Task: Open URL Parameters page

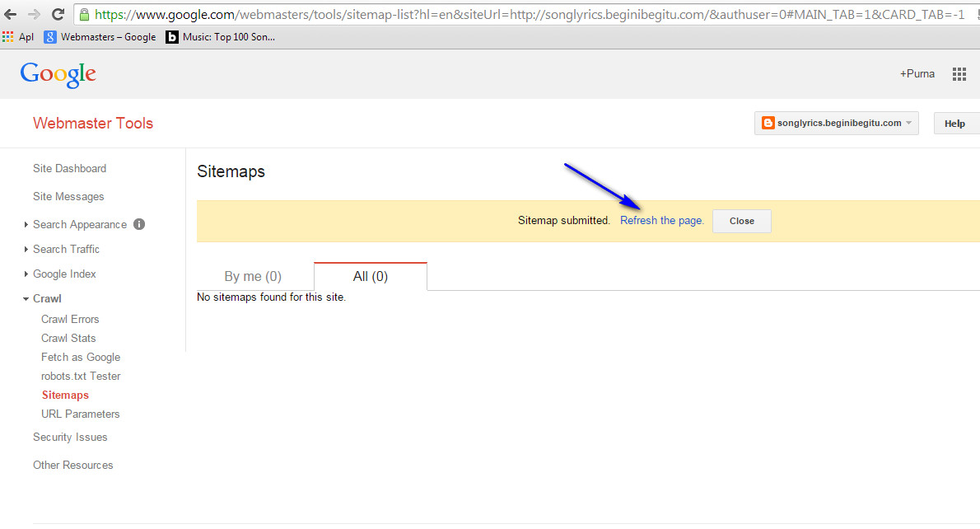Action: click(80, 414)
